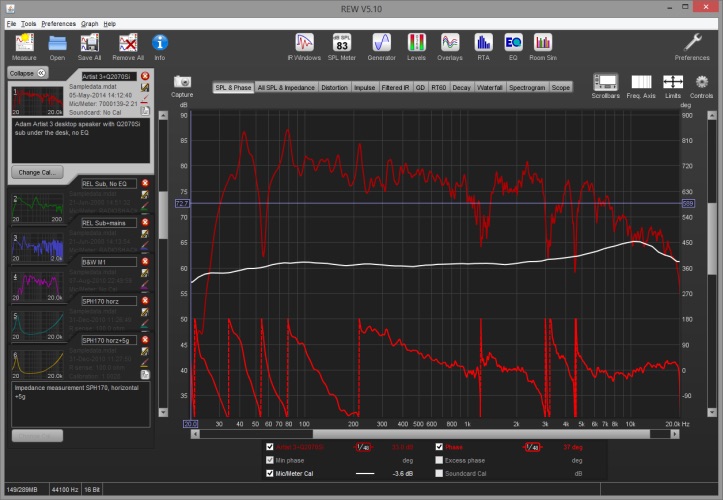Switch to the Waterfall tab
The image size is (723, 500).
pyautogui.click(x=489, y=87)
